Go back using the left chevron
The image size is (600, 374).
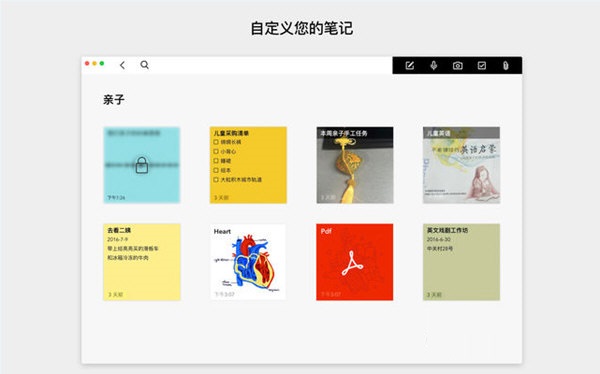(x=122, y=65)
